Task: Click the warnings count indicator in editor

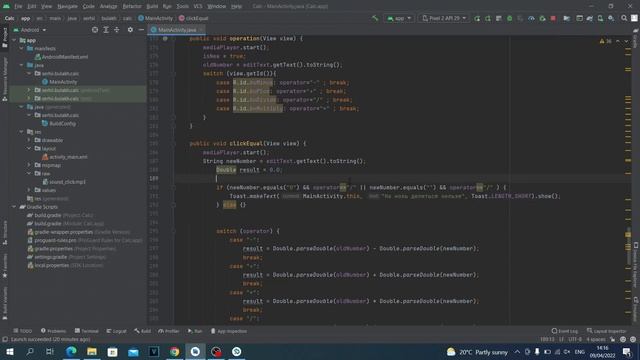Action: coord(605,41)
